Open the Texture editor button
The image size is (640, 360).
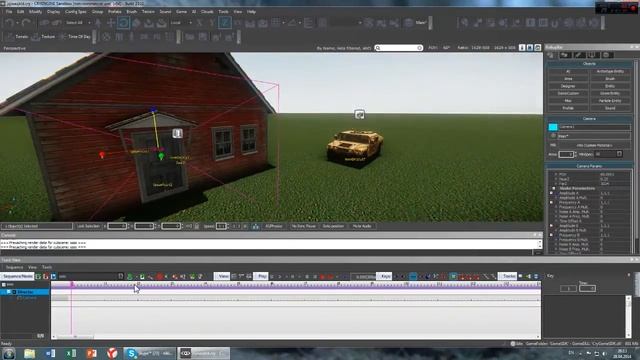tap(43, 37)
